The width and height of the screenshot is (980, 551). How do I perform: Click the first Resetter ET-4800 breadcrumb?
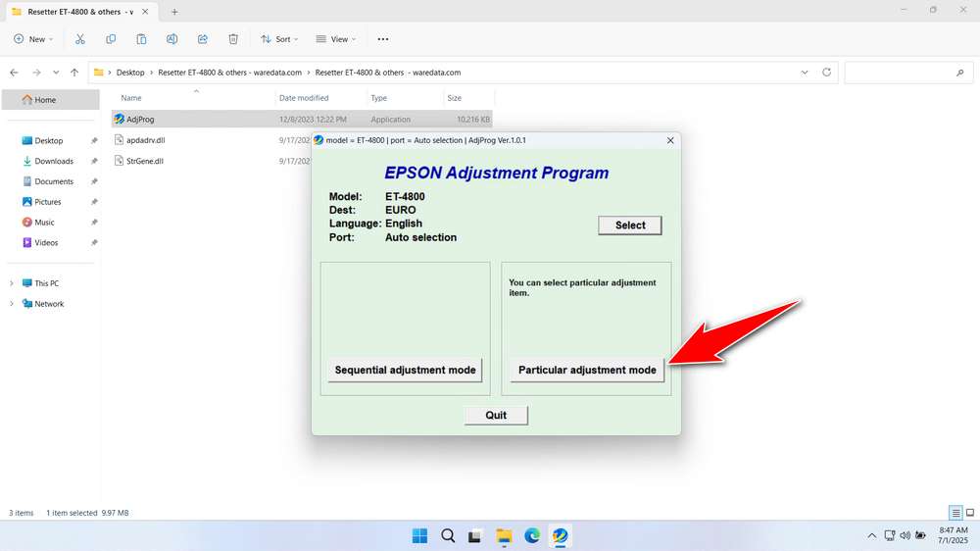(x=230, y=73)
